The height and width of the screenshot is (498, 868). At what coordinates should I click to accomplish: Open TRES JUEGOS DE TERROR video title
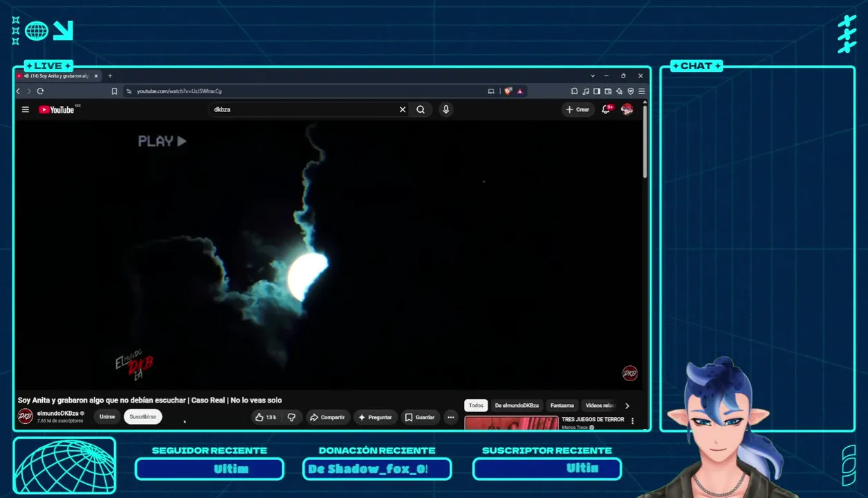coord(593,419)
